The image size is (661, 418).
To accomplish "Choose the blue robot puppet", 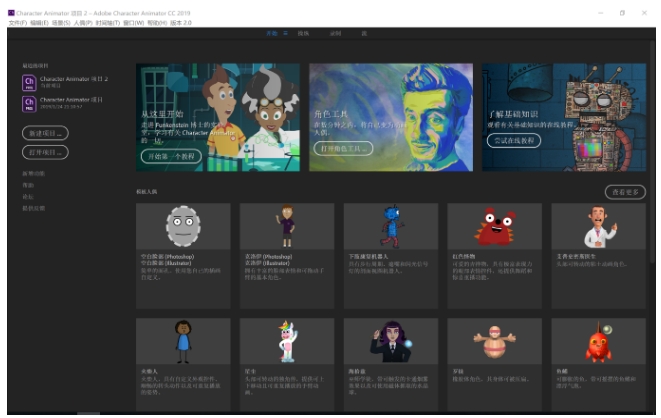I will (x=391, y=226).
